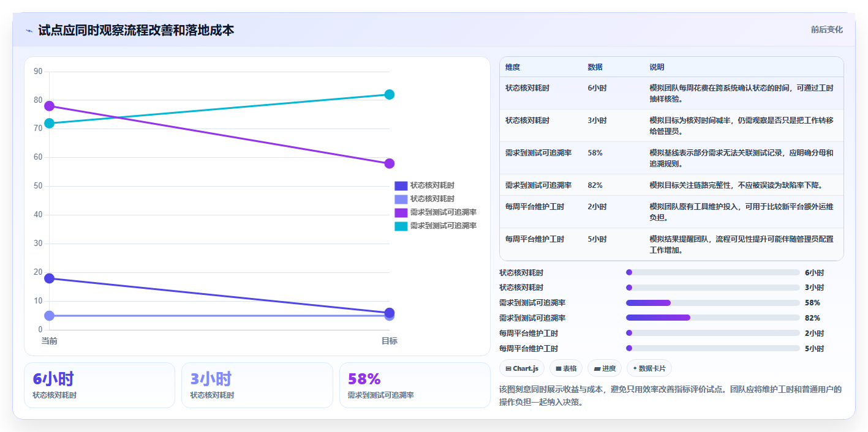Image resolution: width=868 pixels, height=432 pixels.
Task: Click the 50 y-axis tick label
Action: coord(38,186)
